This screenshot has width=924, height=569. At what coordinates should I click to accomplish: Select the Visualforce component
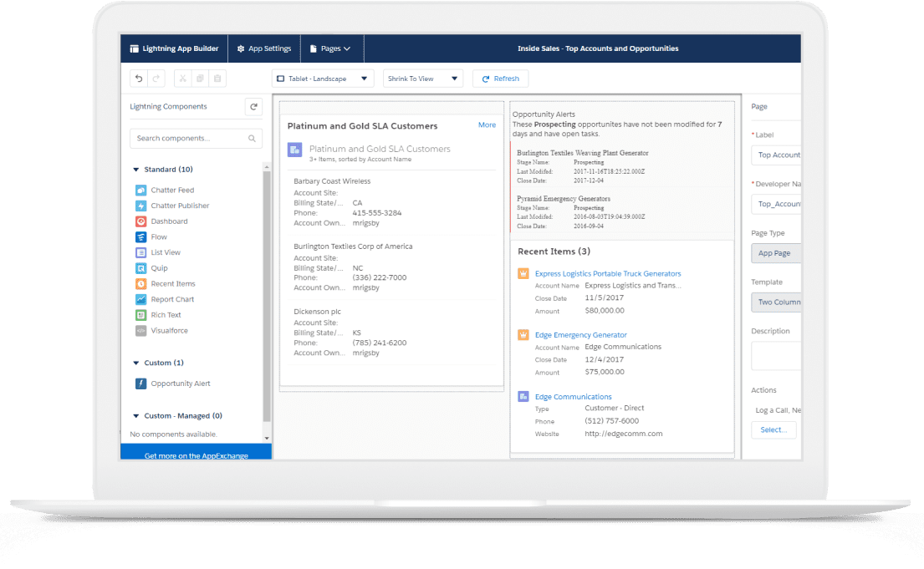pyautogui.click(x=169, y=331)
